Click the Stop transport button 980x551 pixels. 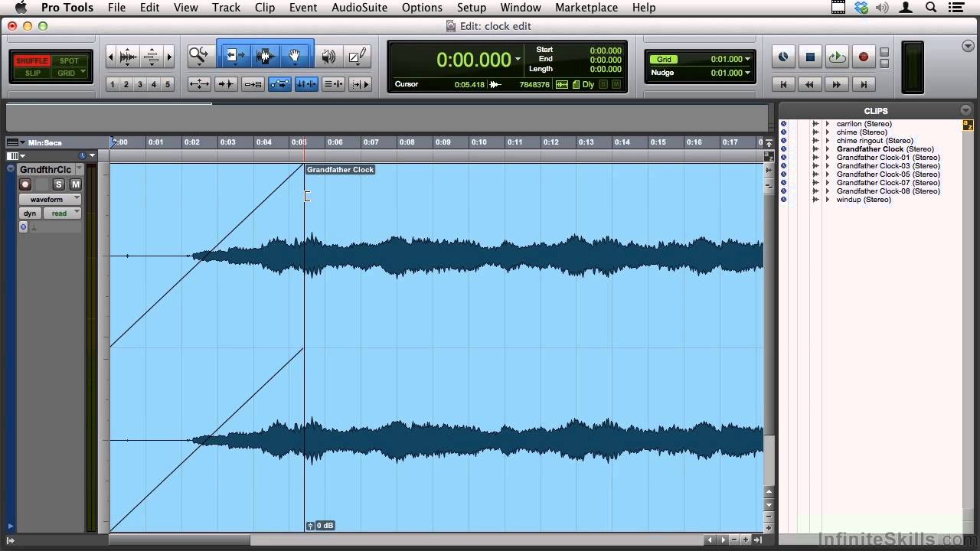(810, 57)
